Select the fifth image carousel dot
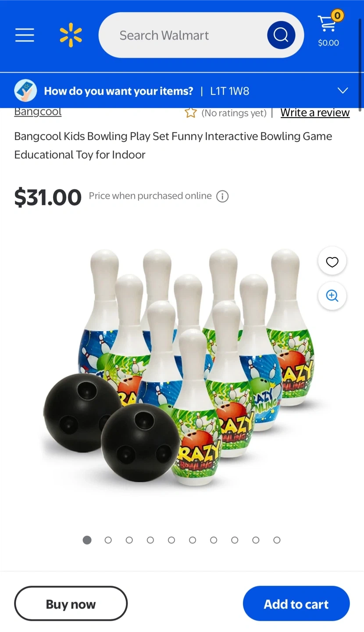The height and width of the screenshot is (632, 364). click(x=171, y=540)
